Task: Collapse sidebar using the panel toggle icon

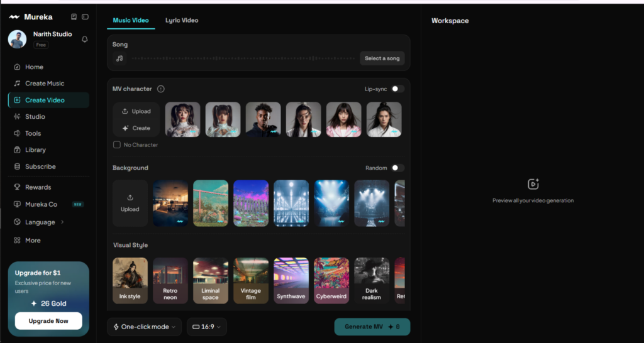Action: 85,17
